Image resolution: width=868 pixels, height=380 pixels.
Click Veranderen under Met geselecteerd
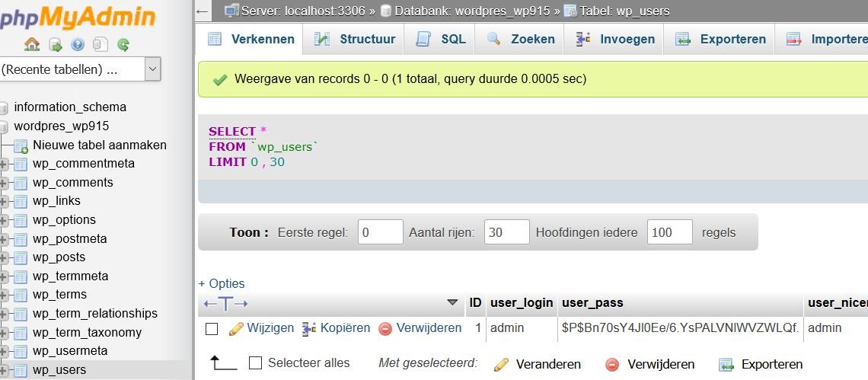548,365
